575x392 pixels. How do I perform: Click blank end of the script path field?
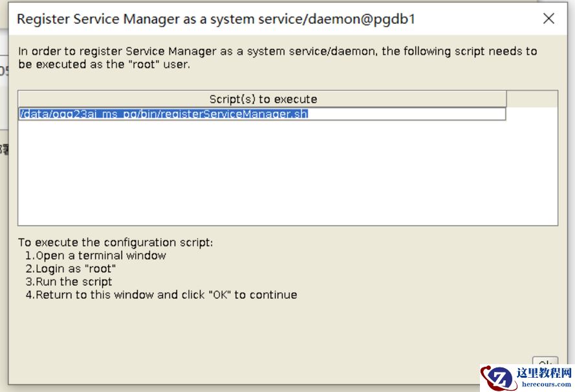[407, 114]
